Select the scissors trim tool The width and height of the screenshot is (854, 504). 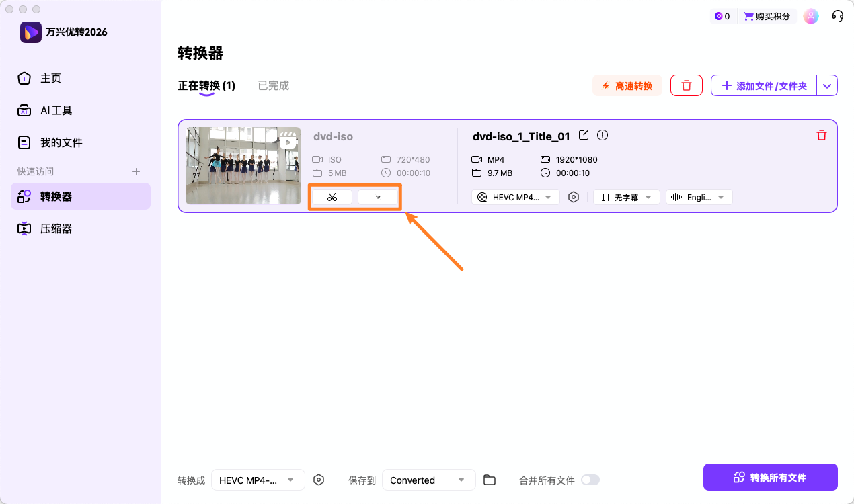point(332,196)
